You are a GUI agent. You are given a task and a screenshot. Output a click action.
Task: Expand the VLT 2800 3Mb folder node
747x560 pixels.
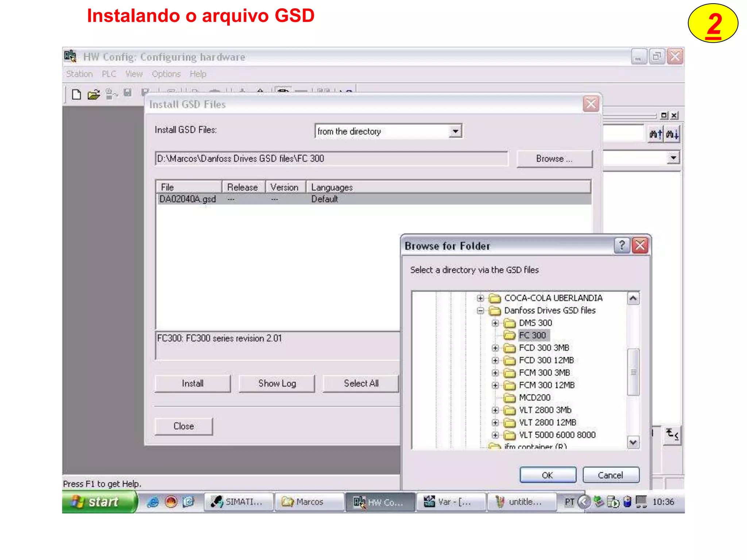point(495,410)
